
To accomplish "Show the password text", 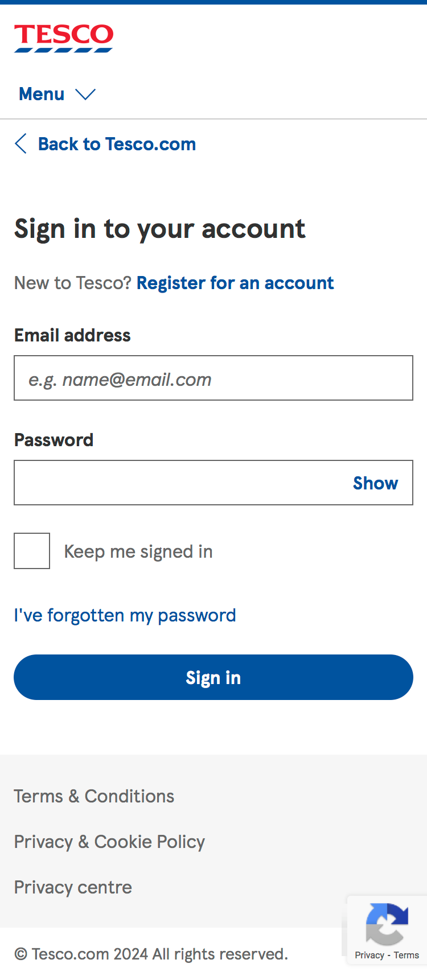I will point(375,483).
